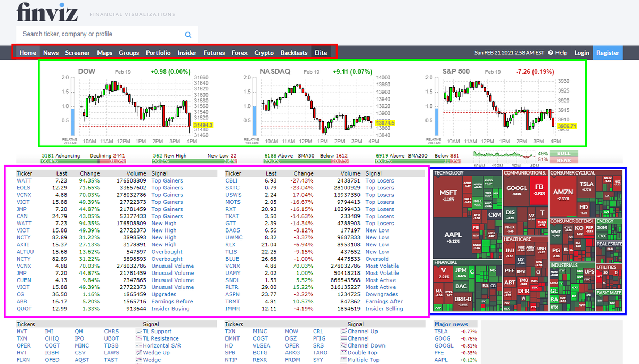This screenshot has height=364, width=639.
Task: Open the Elite tab
Action: click(321, 53)
